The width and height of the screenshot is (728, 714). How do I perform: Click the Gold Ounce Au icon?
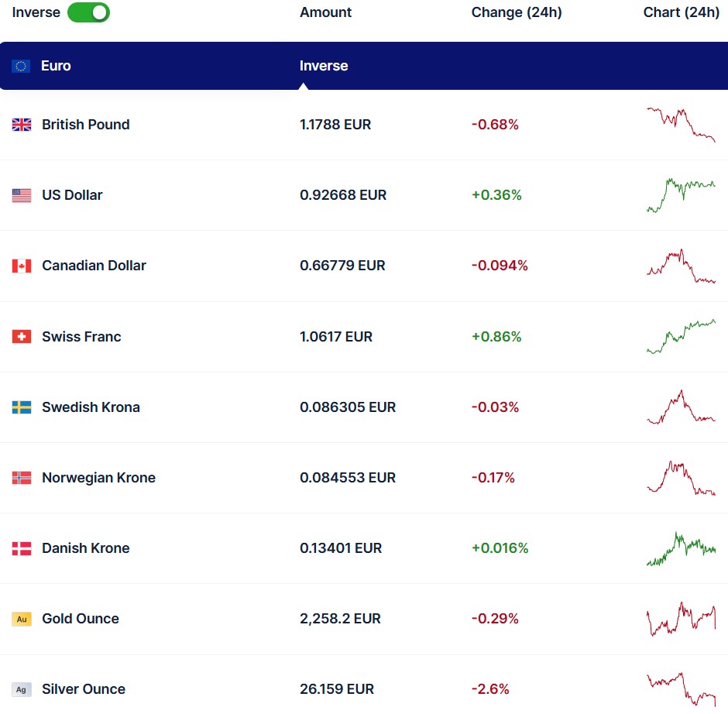coord(22,619)
